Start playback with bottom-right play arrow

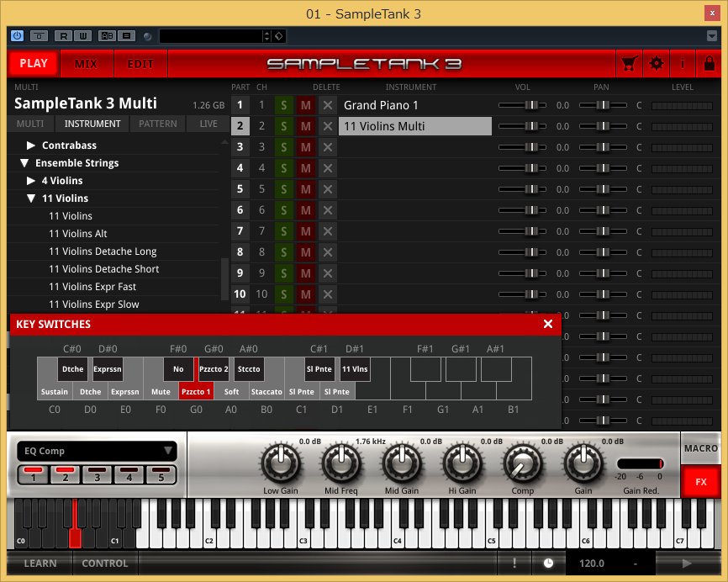pos(687,563)
